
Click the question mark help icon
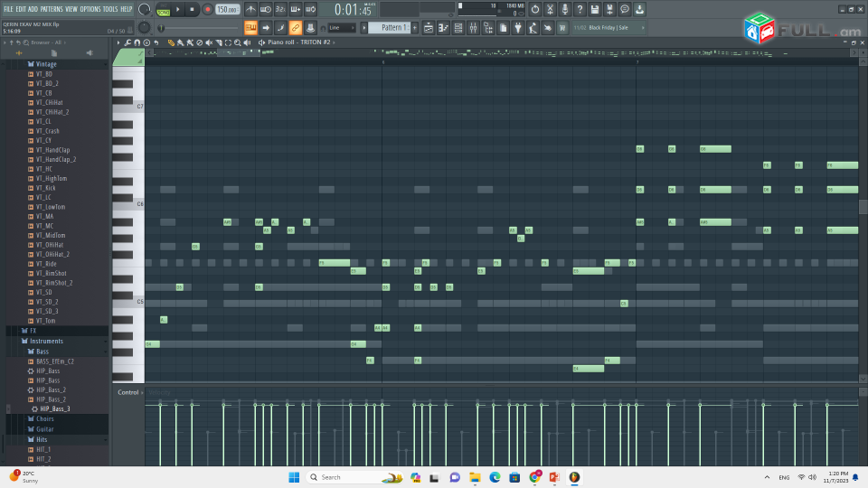coord(580,9)
